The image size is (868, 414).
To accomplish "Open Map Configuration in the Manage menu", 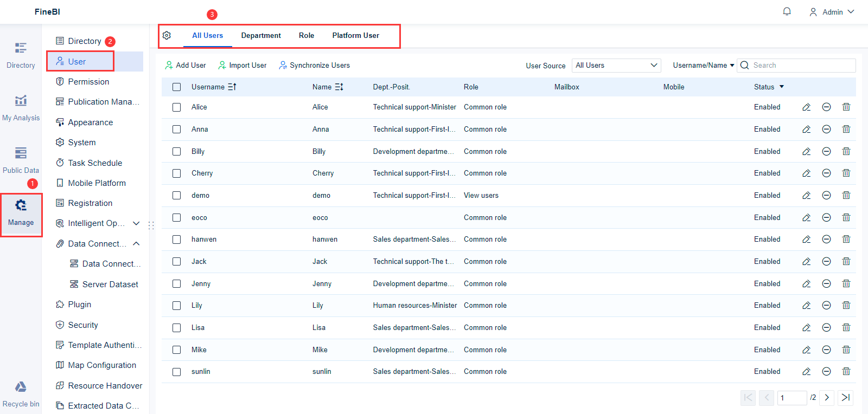I will pyautogui.click(x=95, y=365).
